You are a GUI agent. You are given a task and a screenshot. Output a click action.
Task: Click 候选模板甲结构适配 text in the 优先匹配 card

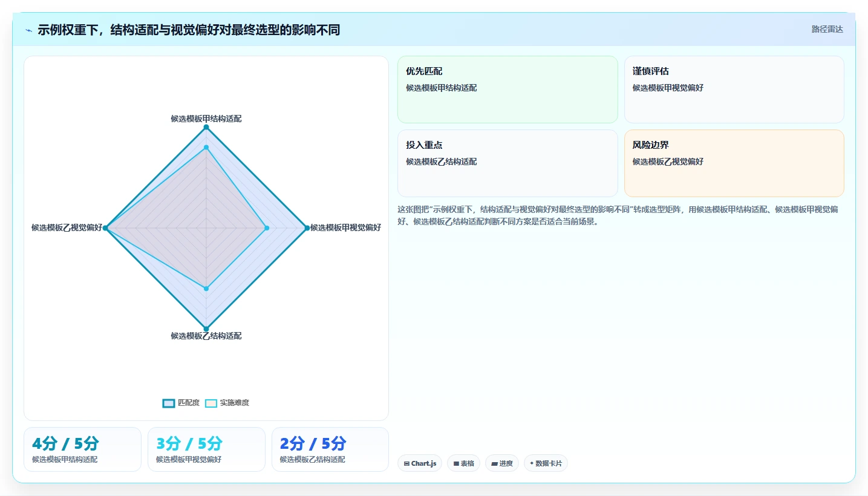[x=442, y=88]
